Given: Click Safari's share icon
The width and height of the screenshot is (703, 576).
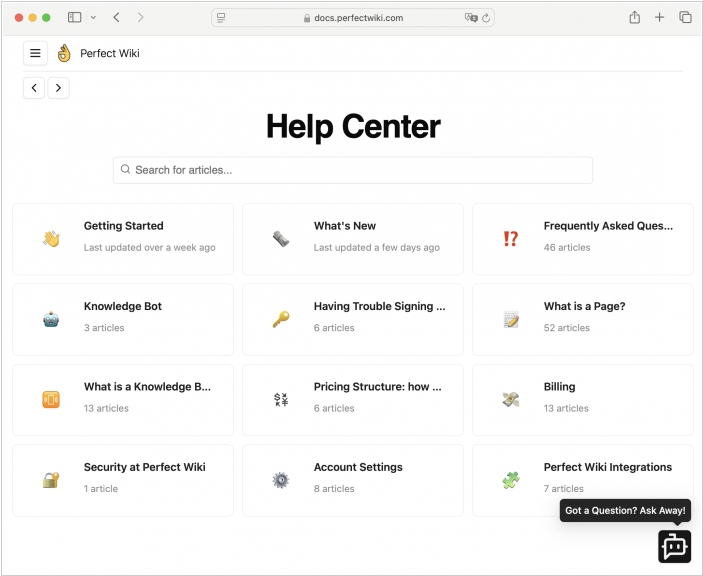Looking at the screenshot, I should [x=634, y=17].
